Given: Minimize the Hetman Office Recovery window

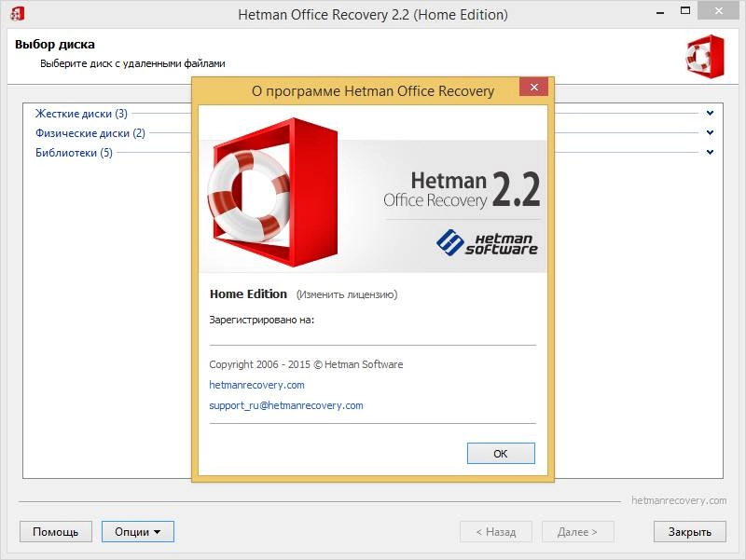Looking at the screenshot, I should click(660, 12).
